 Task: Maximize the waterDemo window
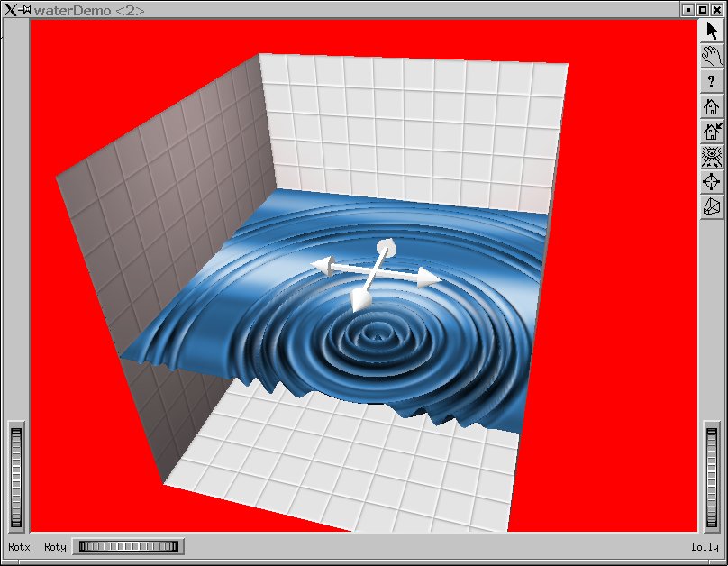(703, 10)
